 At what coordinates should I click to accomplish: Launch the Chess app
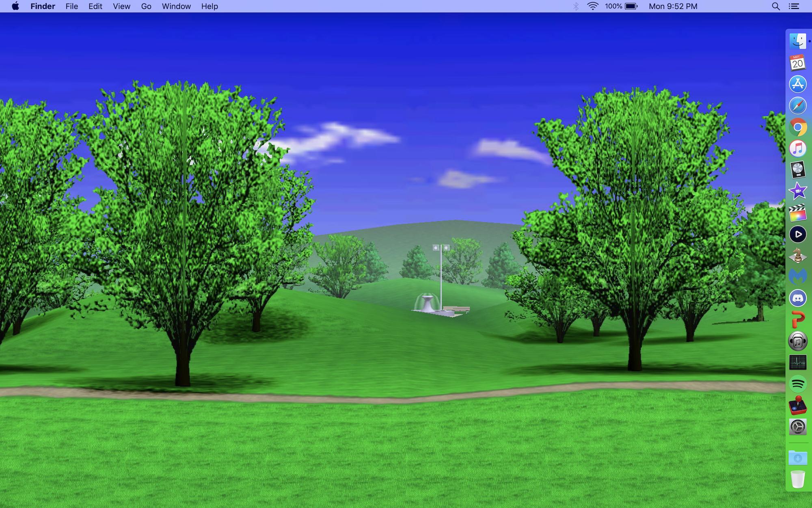pyautogui.click(x=797, y=256)
